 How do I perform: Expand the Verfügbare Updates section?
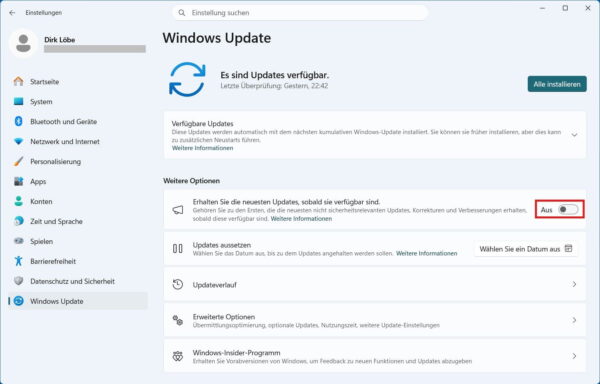(x=574, y=135)
